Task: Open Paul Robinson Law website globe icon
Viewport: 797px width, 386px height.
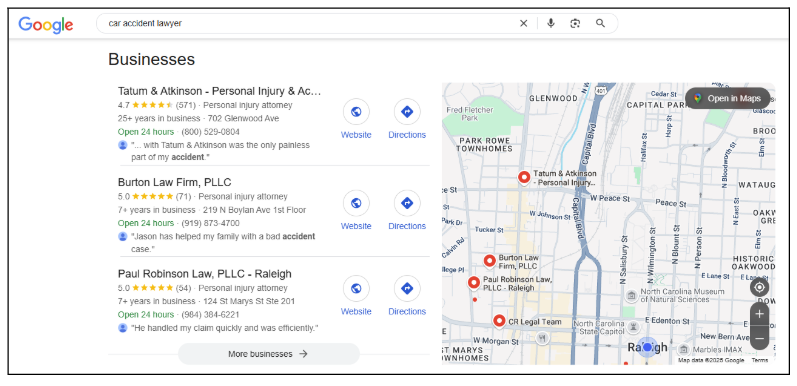Action: (x=356, y=288)
